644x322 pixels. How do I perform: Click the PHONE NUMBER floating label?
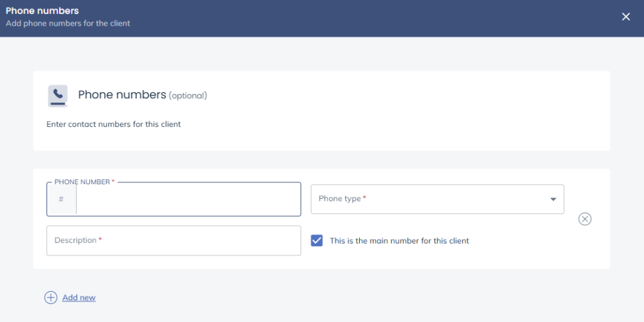[82, 182]
